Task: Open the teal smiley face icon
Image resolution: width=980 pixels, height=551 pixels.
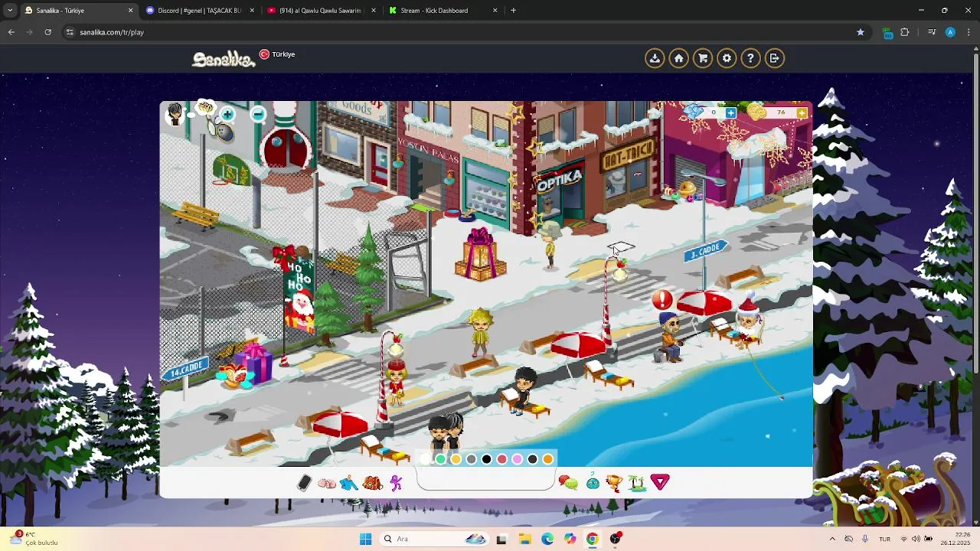Action: (x=593, y=482)
